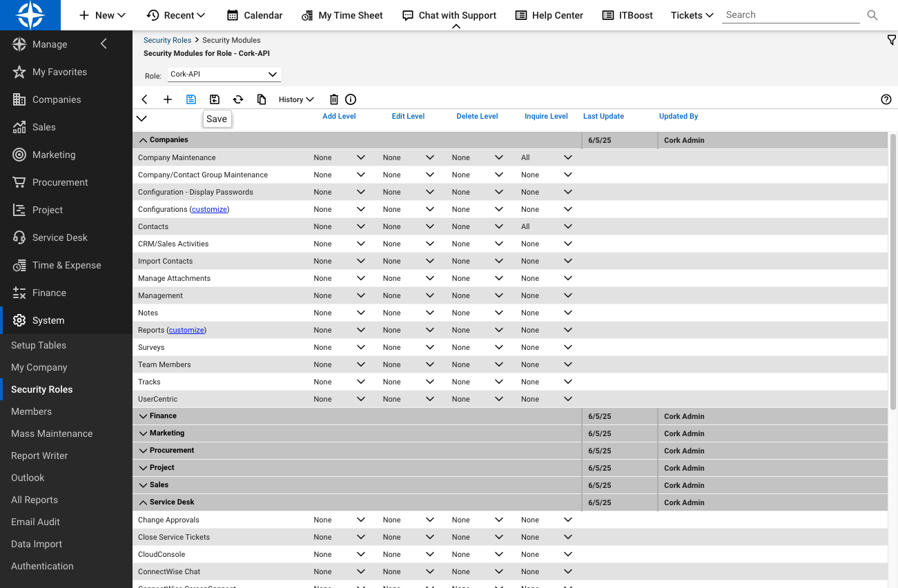Click customize link beside Reports
The height and width of the screenshot is (588, 898).
coord(186,330)
